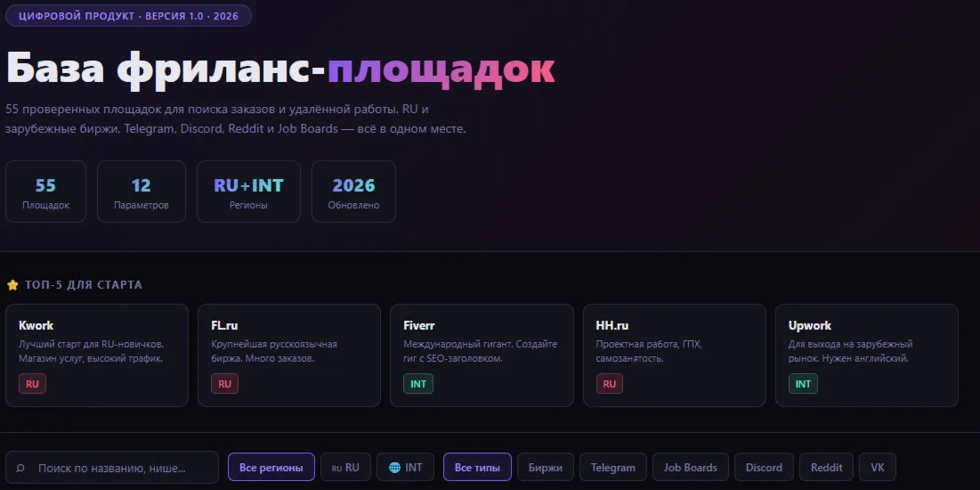Open the Upwork card
This screenshot has height=490, width=980.
coord(867,355)
